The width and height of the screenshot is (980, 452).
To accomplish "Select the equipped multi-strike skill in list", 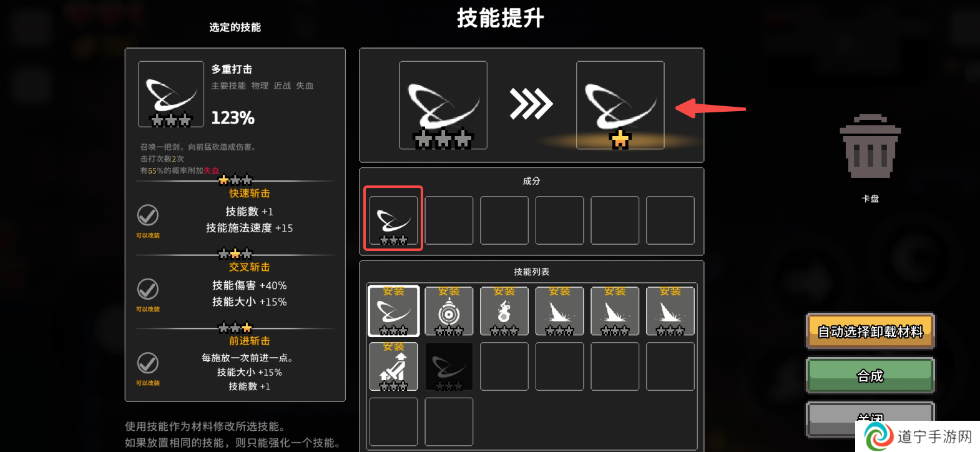I will pos(394,311).
